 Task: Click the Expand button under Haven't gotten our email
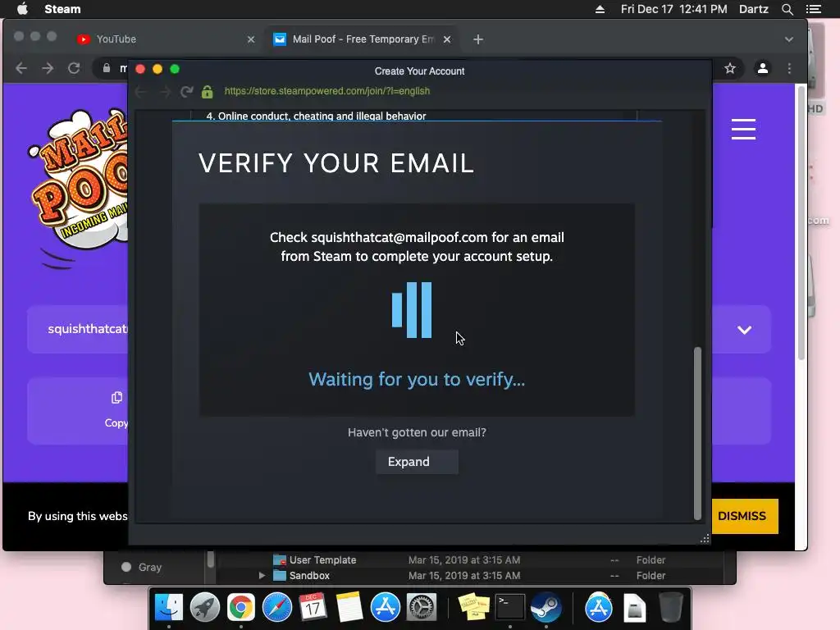click(417, 462)
